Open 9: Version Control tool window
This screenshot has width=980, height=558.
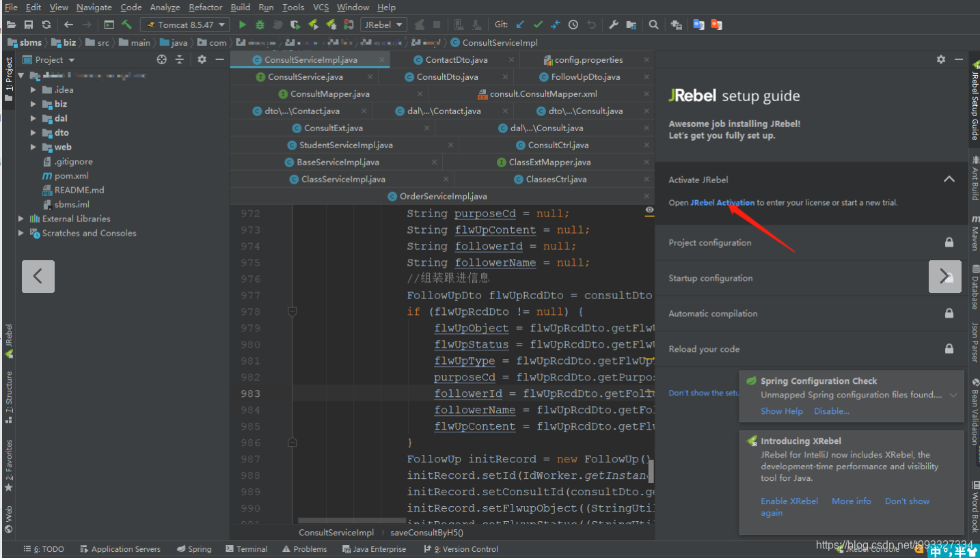(x=461, y=549)
